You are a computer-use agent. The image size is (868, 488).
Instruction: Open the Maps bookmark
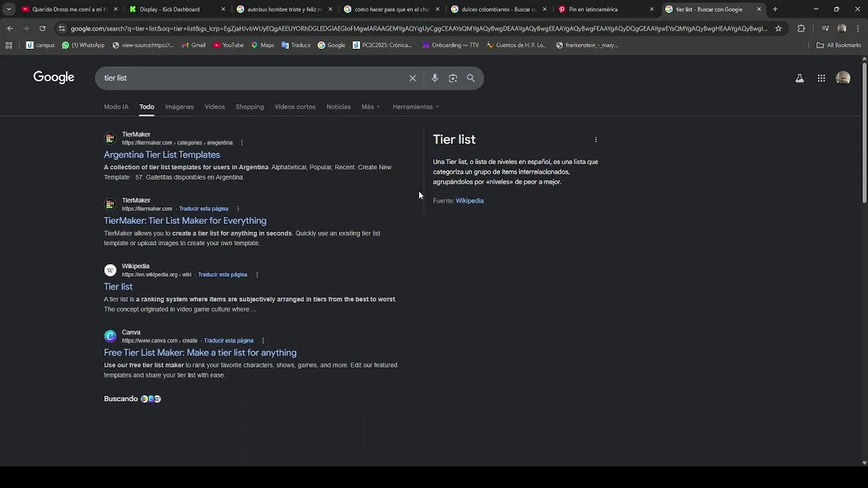tap(262, 45)
